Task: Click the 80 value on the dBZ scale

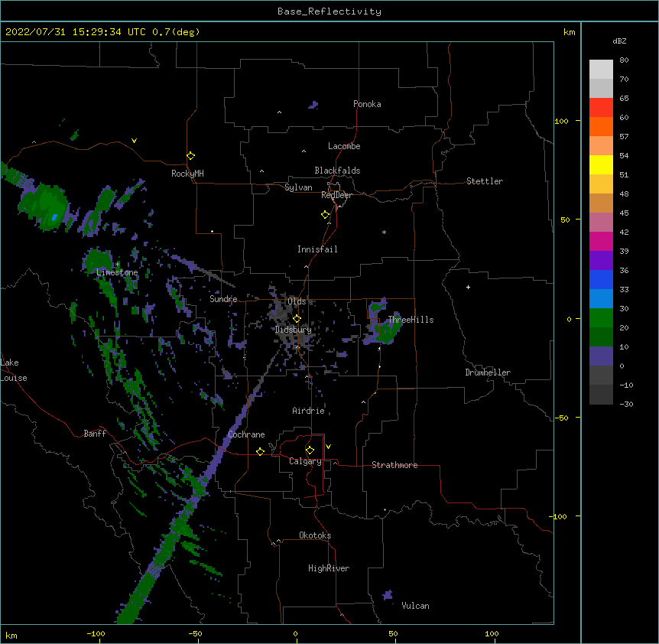Action: click(x=624, y=60)
